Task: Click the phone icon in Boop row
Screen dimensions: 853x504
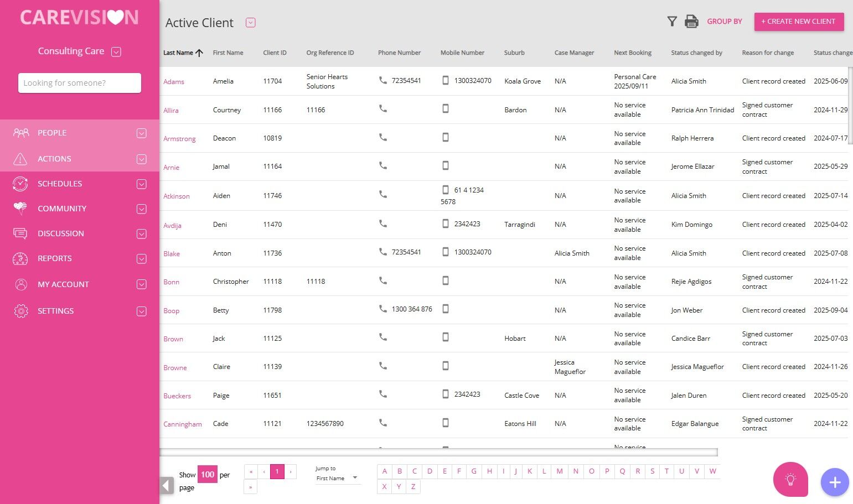Action: (382, 309)
